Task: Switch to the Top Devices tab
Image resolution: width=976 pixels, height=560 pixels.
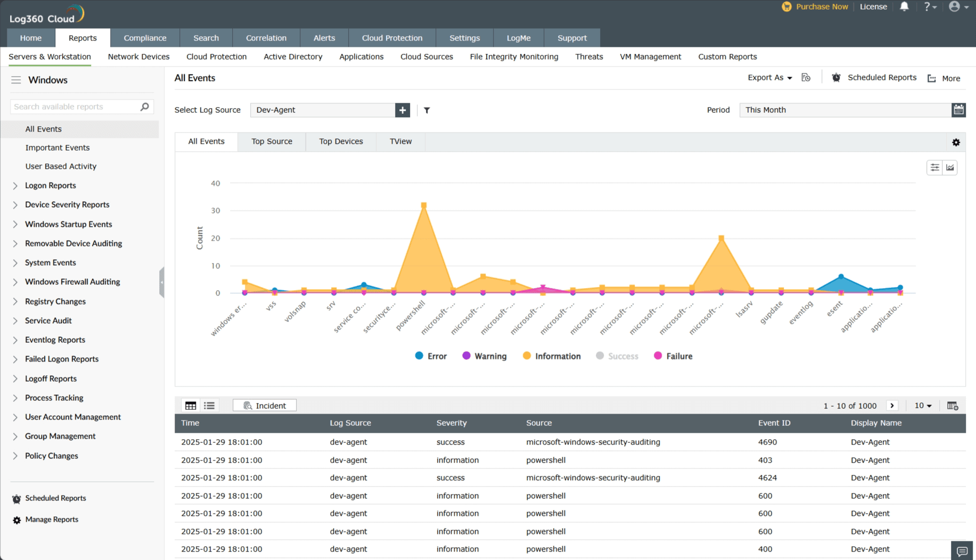Action: tap(341, 142)
